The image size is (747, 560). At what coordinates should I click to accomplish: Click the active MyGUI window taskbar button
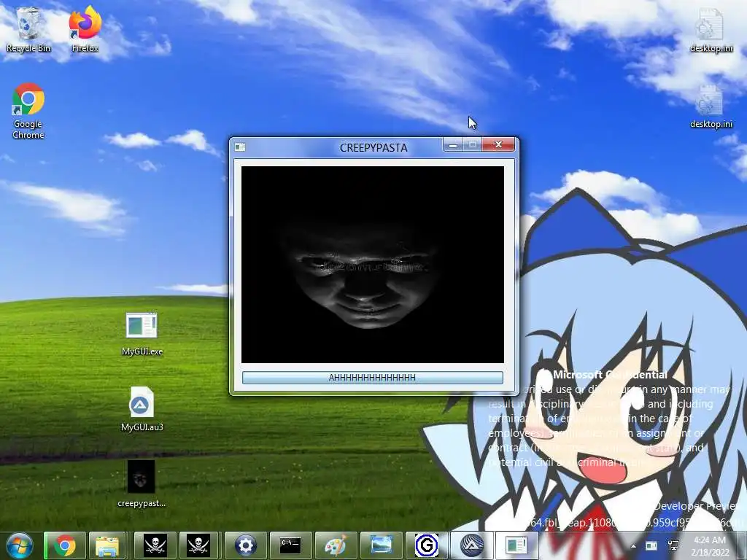point(516,545)
